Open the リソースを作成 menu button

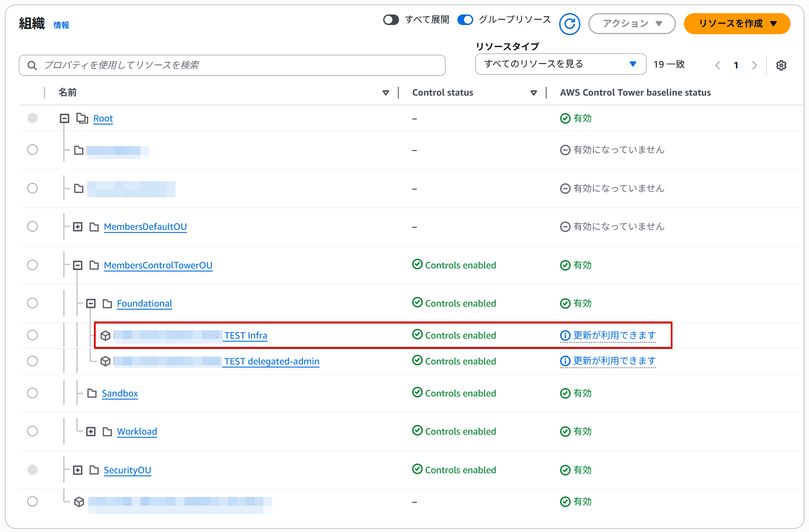[737, 24]
